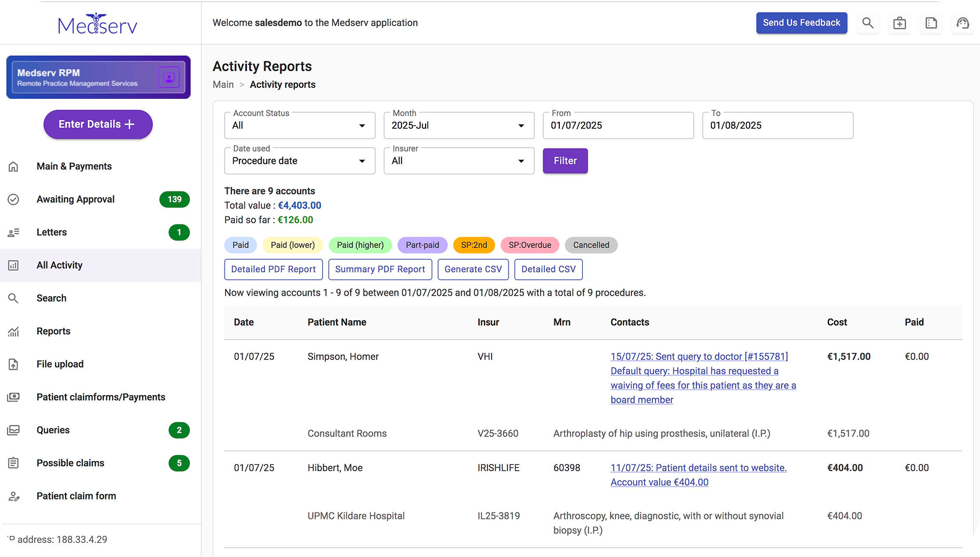Viewport: 980px width, 557px height.
Task: Click the Queries sidebar inbox icon
Action: pyautogui.click(x=14, y=430)
